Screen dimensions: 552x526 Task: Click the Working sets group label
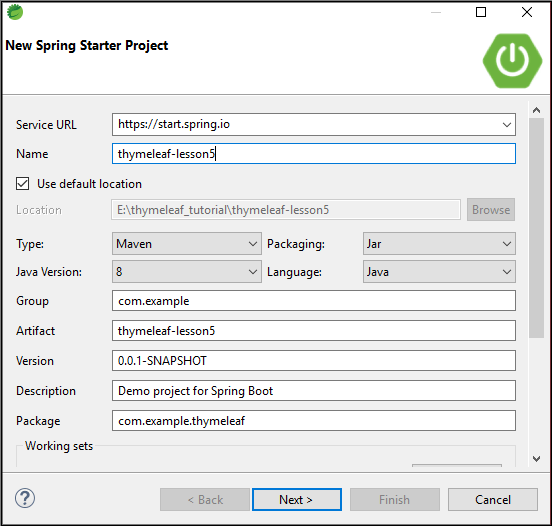59,446
